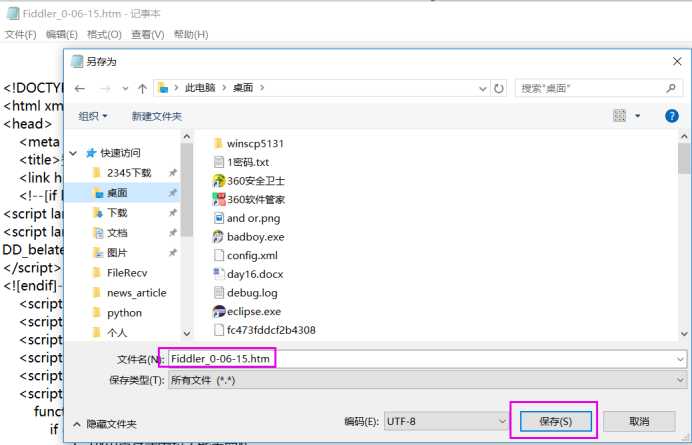Open recent locations dropdown arrow
This screenshot has height=445, width=692.
[125, 89]
